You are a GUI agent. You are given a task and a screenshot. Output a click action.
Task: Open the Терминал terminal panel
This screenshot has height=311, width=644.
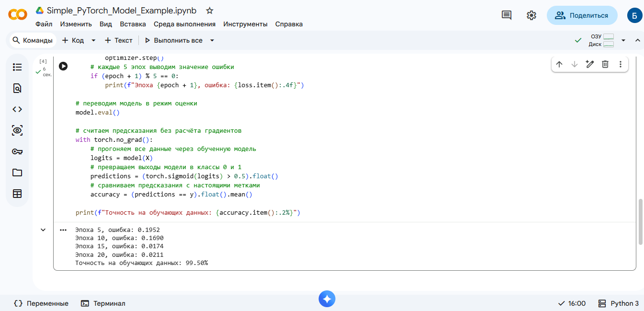pos(103,303)
